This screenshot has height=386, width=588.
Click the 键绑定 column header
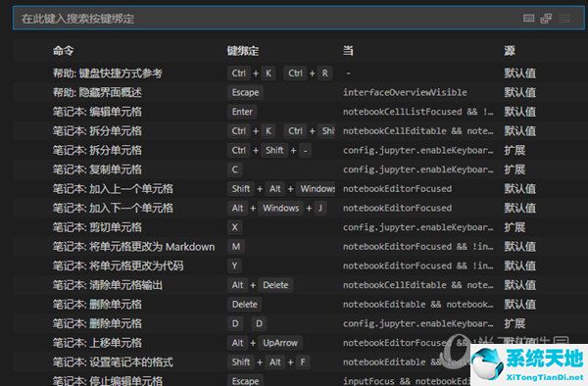point(243,51)
